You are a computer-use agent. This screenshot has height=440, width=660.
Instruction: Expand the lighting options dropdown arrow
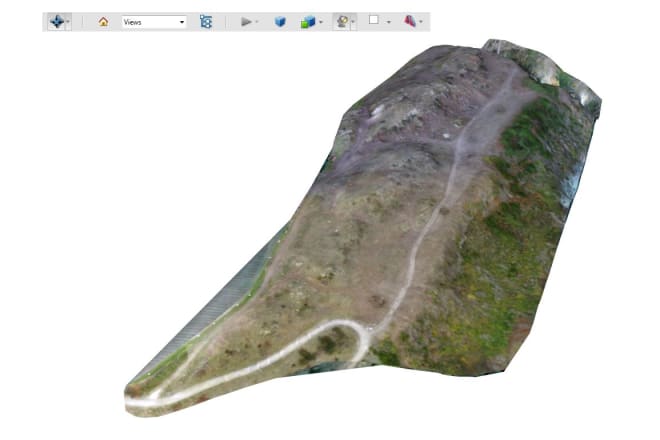353,22
